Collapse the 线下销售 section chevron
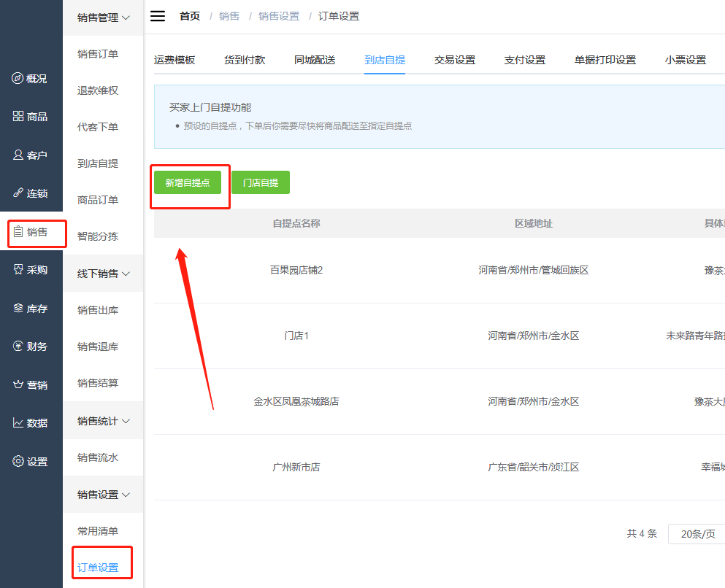725x588 pixels. pyautogui.click(x=126, y=274)
